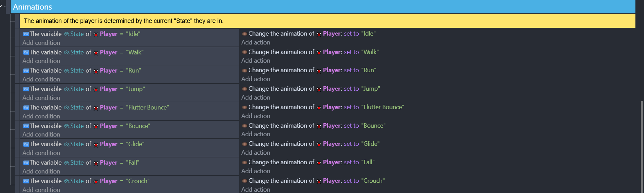Click the State variable icon in "Walk" condition

[x=67, y=53]
